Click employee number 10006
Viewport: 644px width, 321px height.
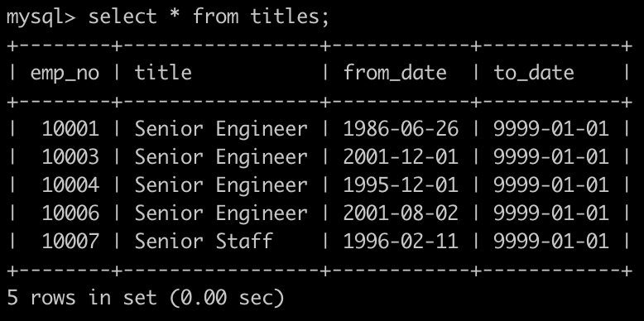click(70, 213)
